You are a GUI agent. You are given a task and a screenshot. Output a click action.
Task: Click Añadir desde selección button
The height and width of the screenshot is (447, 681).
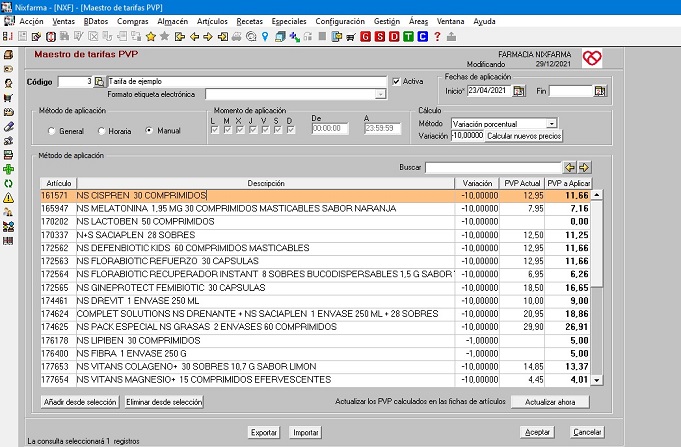pyautogui.click(x=80, y=402)
